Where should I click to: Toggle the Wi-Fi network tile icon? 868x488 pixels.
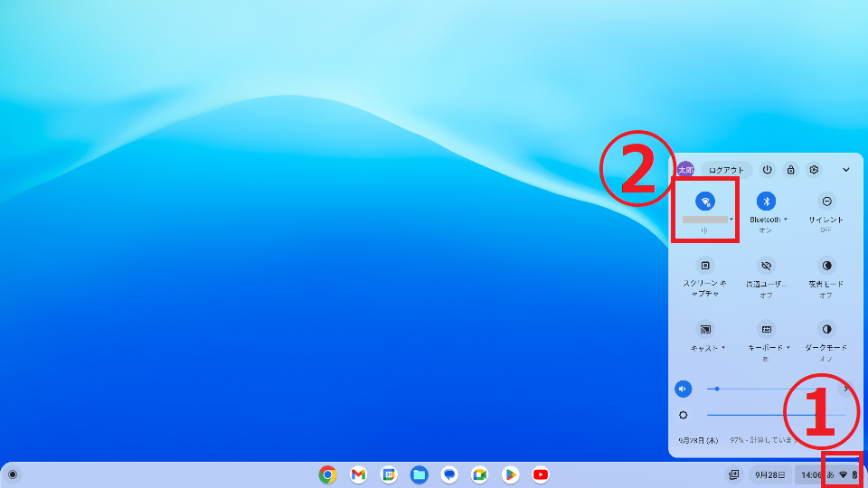pos(705,202)
